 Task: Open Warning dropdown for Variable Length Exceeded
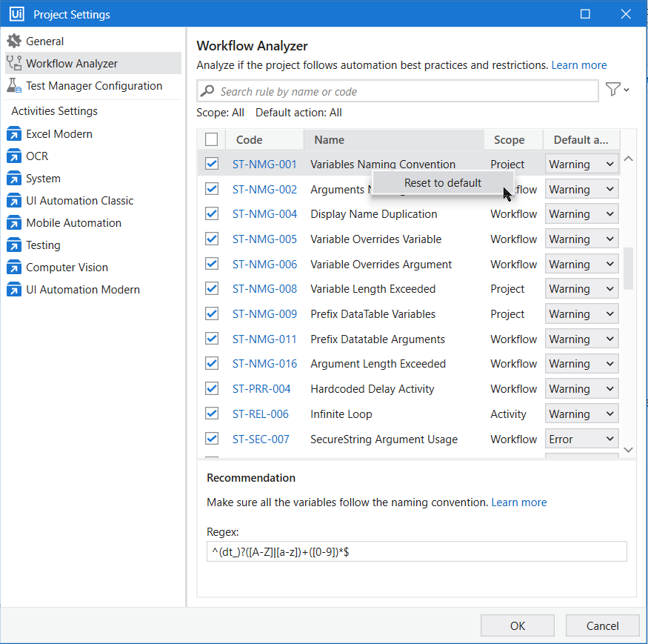pos(581,289)
